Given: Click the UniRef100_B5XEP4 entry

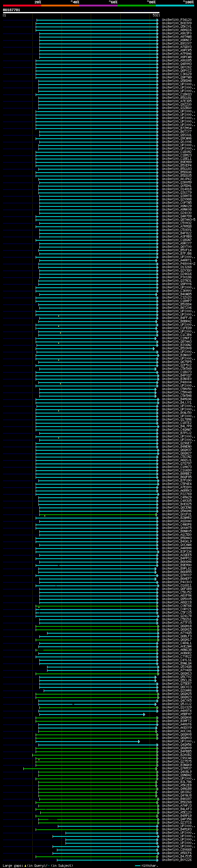Looking at the screenshot, I should pos(177,165).
